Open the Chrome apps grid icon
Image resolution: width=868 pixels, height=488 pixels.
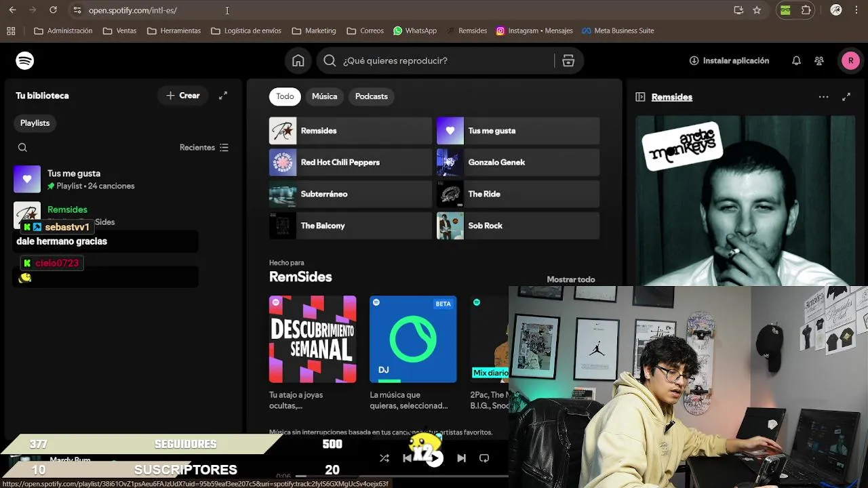tap(11, 30)
